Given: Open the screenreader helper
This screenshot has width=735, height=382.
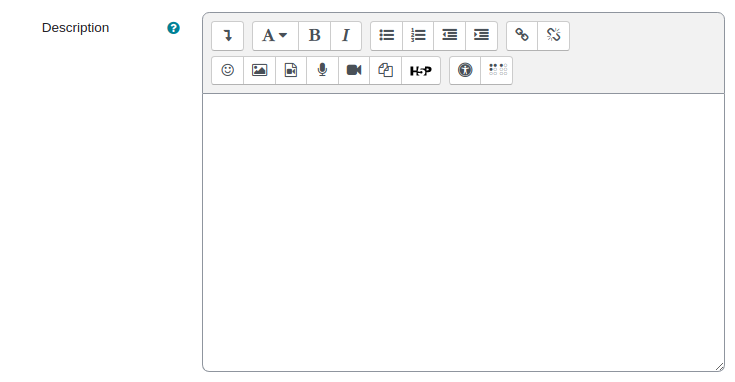Looking at the screenshot, I should click(497, 70).
